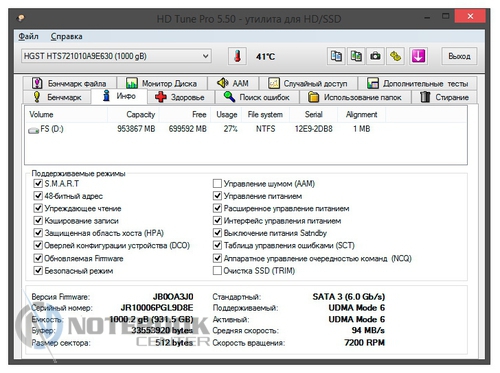Image resolution: width=500 pixels, height=373 pixels.
Task: Open the Справка menu
Action: click(x=66, y=36)
